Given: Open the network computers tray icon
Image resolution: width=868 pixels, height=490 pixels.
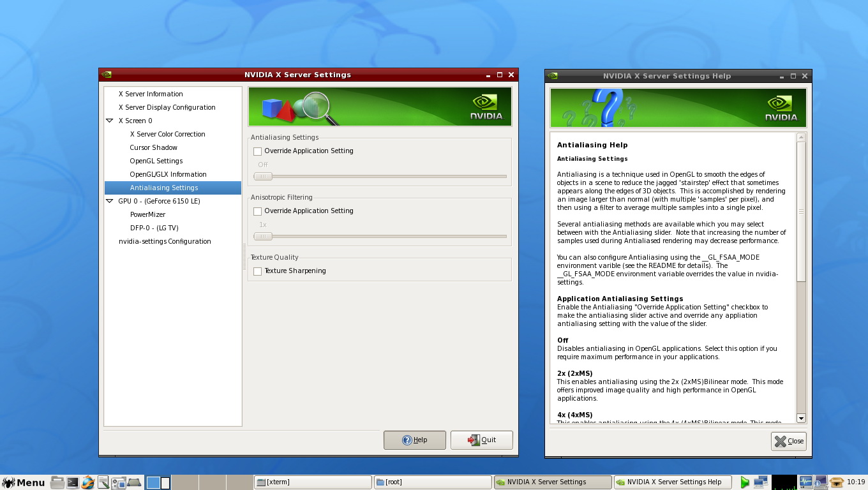Looking at the screenshot, I should [x=761, y=482].
